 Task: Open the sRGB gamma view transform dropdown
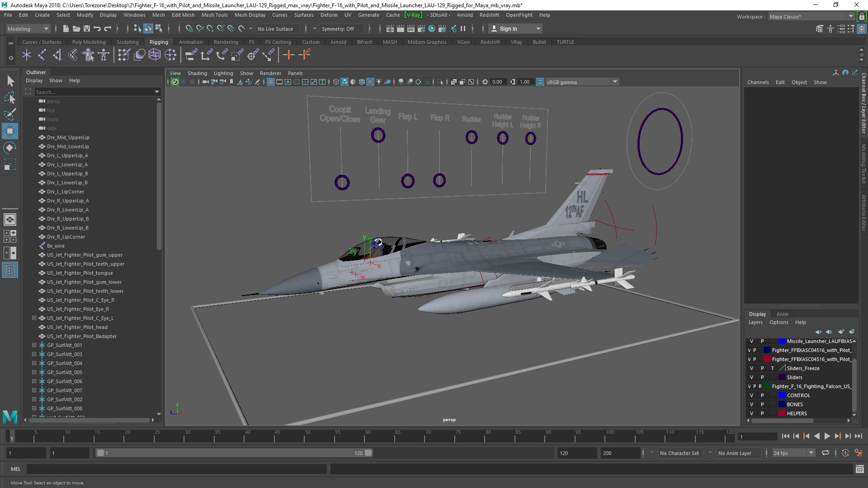[582, 82]
